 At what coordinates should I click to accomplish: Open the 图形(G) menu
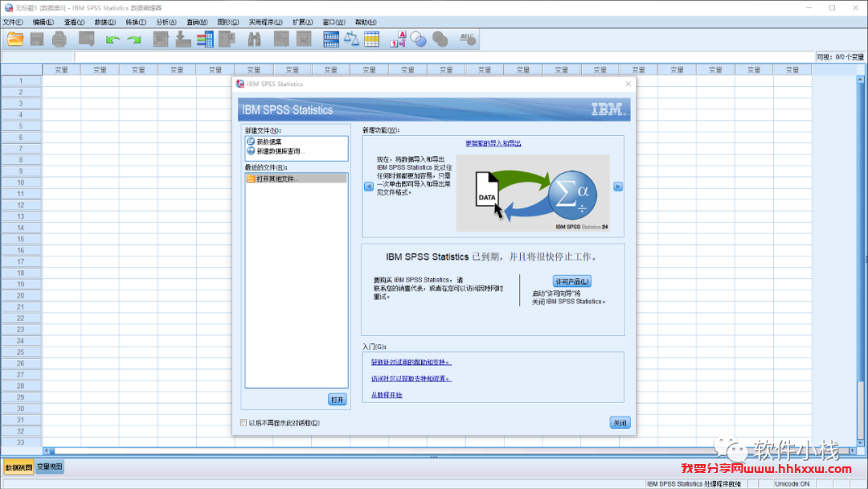click(x=228, y=23)
